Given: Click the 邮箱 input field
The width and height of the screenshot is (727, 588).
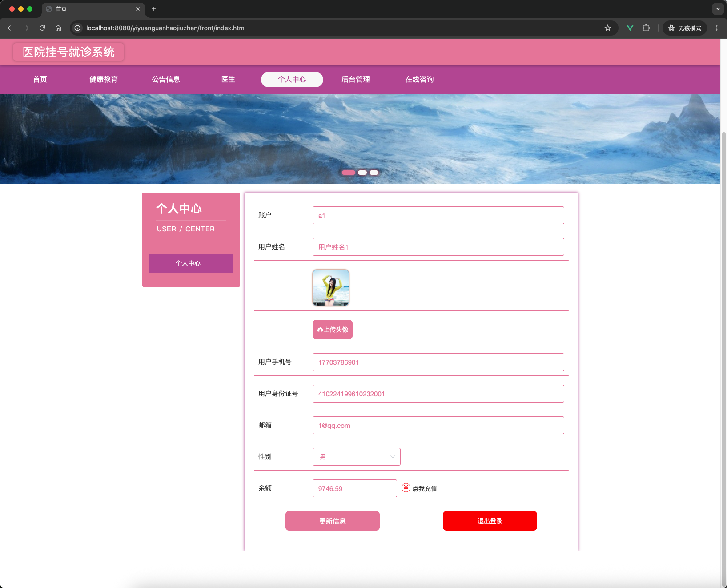Looking at the screenshot, I should click(x=438, y=425).
